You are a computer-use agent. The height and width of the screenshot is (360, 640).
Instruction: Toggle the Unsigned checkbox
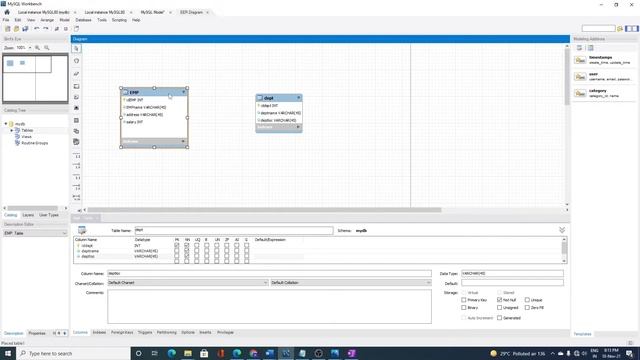pos(499,308)
